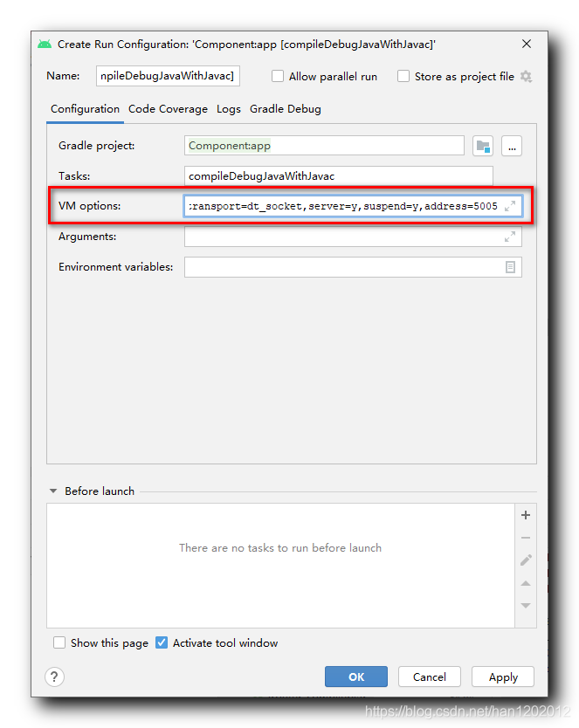Image resolution: width=579 pixels, height=728 pixels.
Task: Click the Cancel button
Action: coord(430,676)
